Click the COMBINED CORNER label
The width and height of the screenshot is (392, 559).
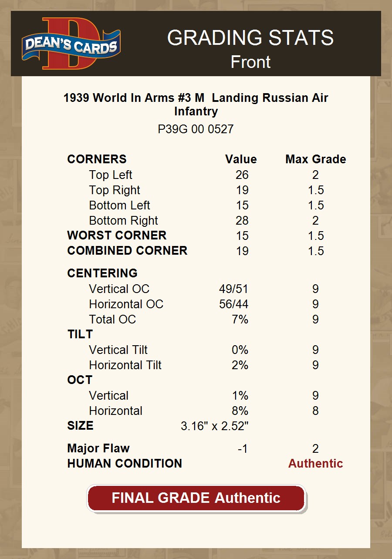127,251
